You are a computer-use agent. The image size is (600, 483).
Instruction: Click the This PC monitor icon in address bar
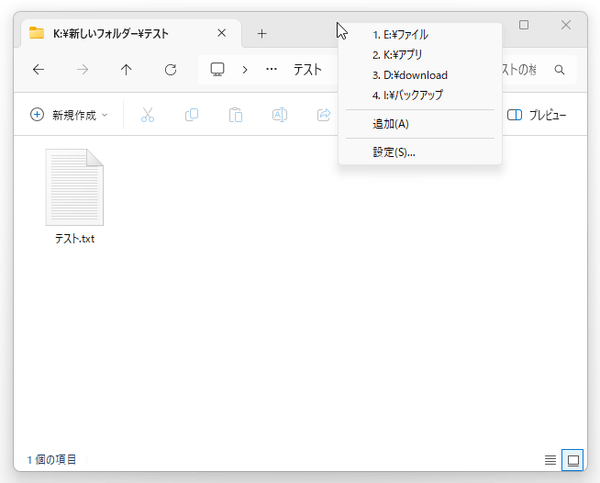coord(217,69)
